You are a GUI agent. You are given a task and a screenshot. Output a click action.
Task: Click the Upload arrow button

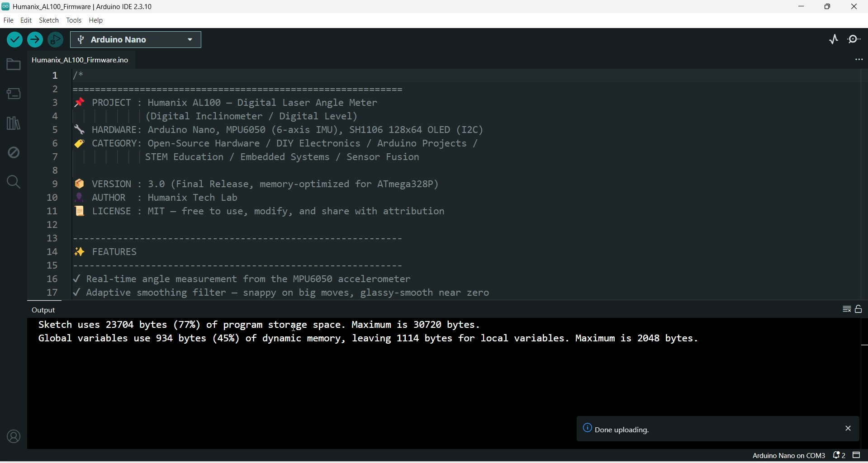tap(35, 40)
